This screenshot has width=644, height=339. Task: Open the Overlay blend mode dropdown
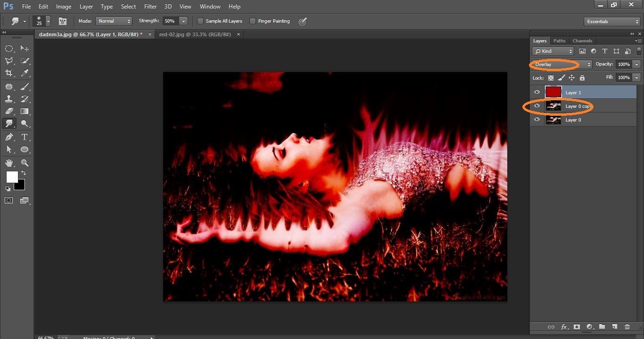pyautogui.click(x=561, y=65)
